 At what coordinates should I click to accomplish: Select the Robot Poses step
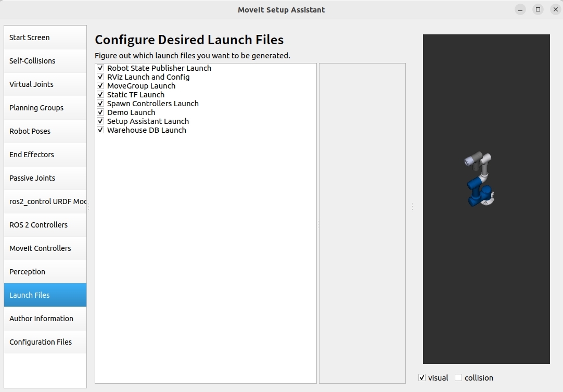point(45,131)
